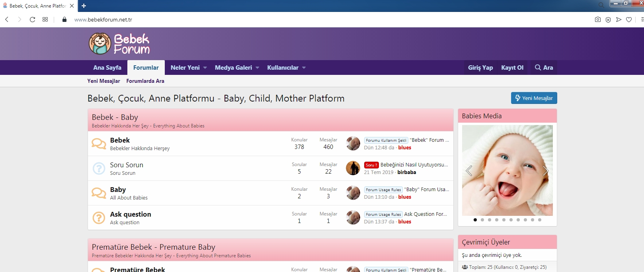Image resolution: width=644 pixels, height=272 pixels.
Task: Click the Baby forum chat bubbles icon
Action: (99, 193)
